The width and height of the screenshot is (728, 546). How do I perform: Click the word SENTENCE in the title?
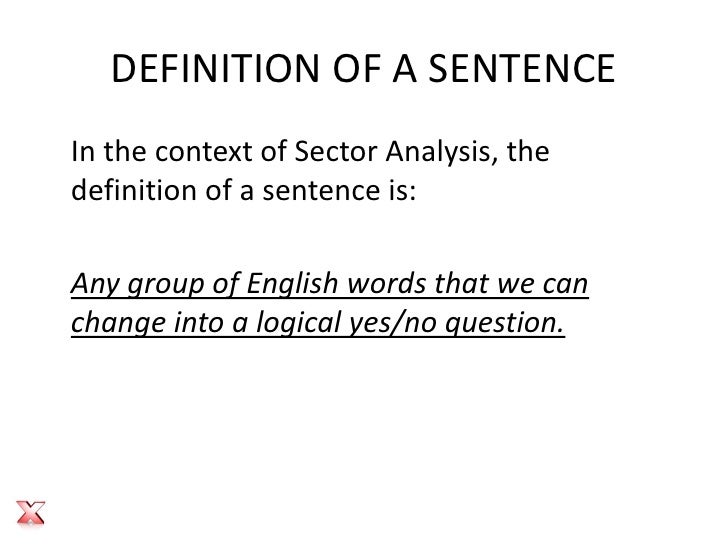(522, 69)
